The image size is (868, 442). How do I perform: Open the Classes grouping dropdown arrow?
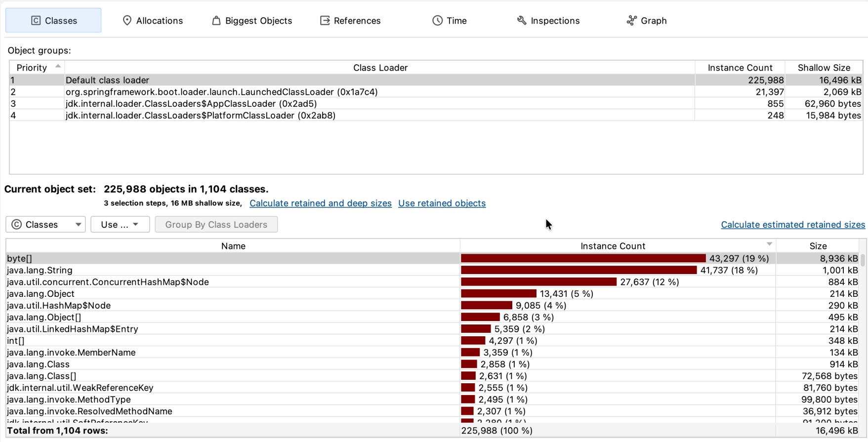[x=78, y=224]
